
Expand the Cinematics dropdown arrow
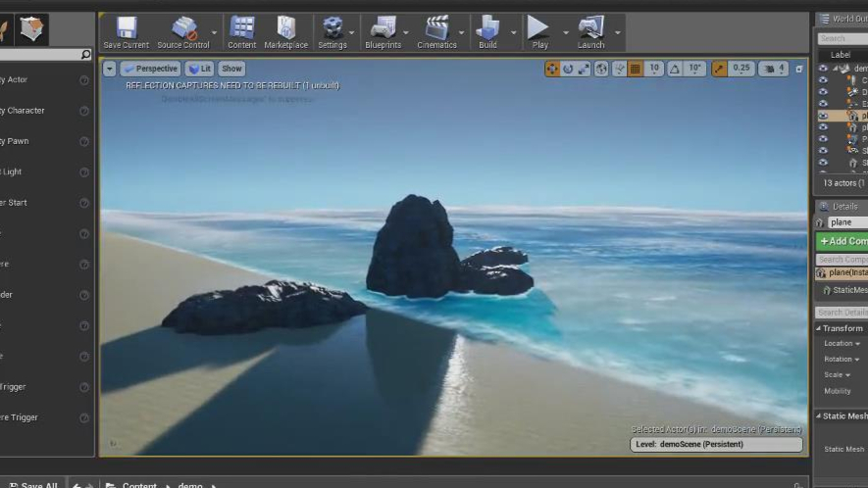[461, 32]
